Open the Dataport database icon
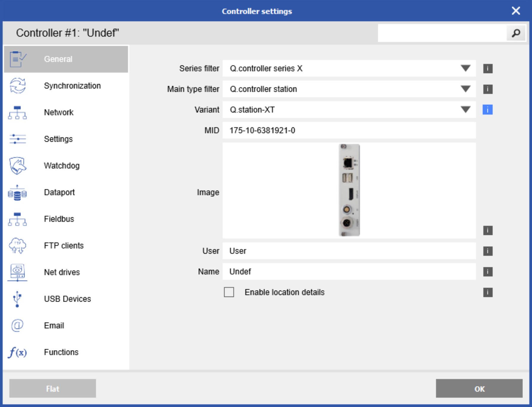The image size is (532, 407). tap(17, 192)
